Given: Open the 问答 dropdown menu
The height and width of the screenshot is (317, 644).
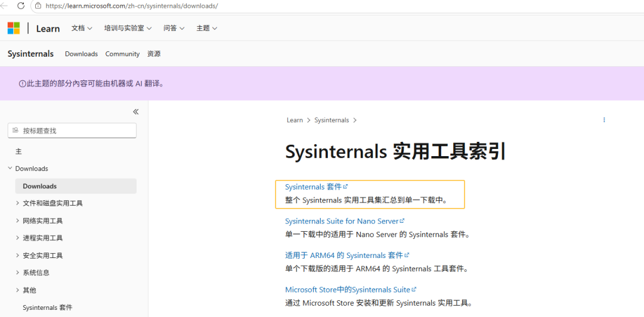Looking at the screenshot, I should pyautogui.click(x=174, y=29).
